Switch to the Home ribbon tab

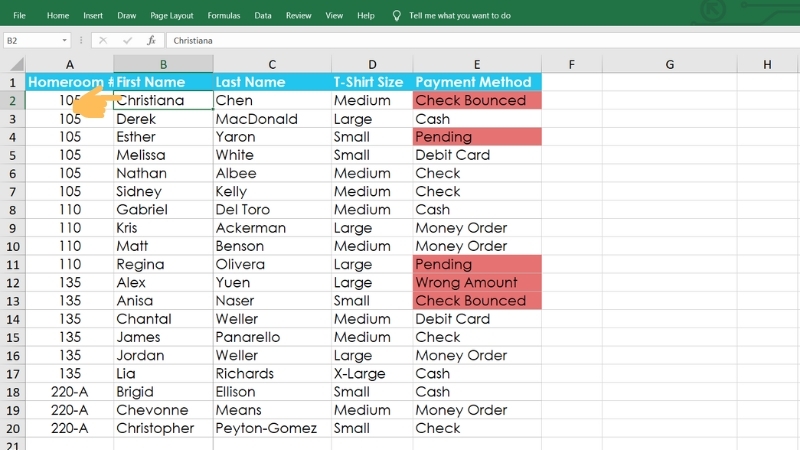point(58,15)
